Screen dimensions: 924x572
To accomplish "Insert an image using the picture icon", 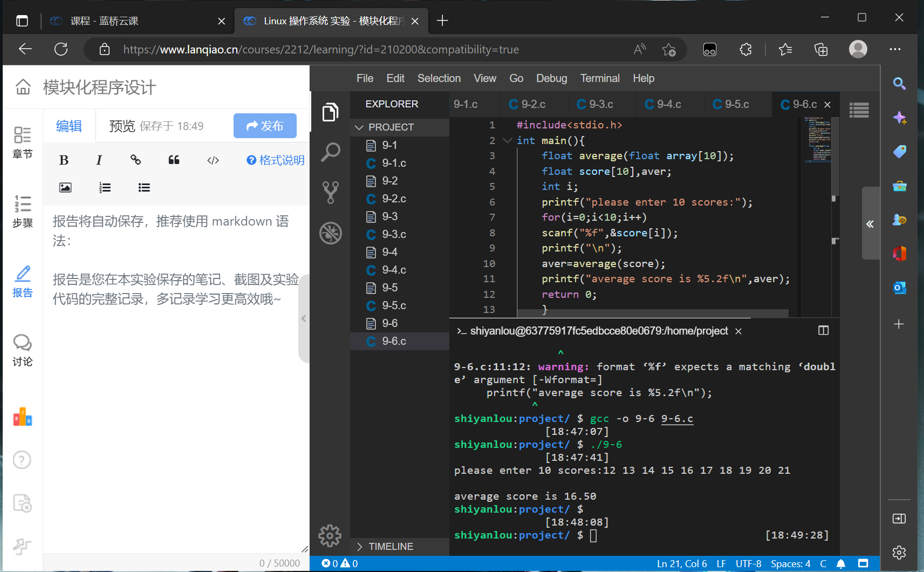I will pos(65,188).
